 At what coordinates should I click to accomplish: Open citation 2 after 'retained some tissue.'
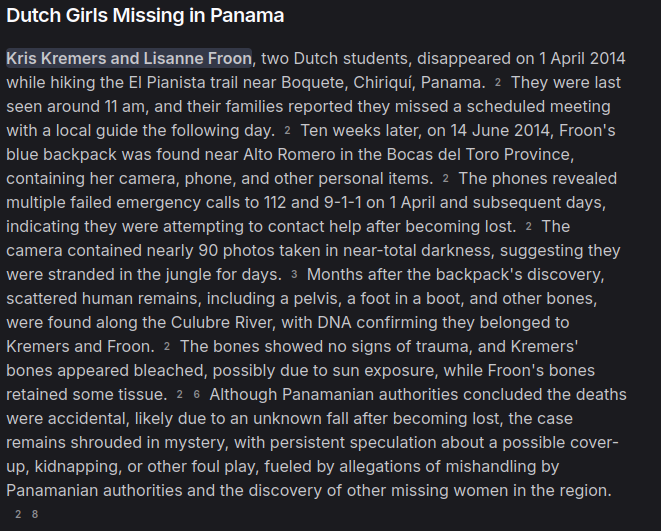180,394
